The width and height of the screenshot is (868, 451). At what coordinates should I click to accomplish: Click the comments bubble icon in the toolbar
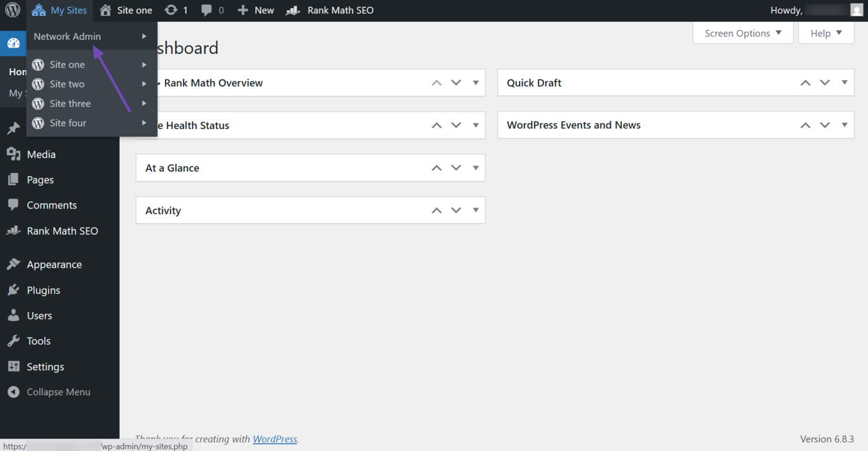pos(206,10)
